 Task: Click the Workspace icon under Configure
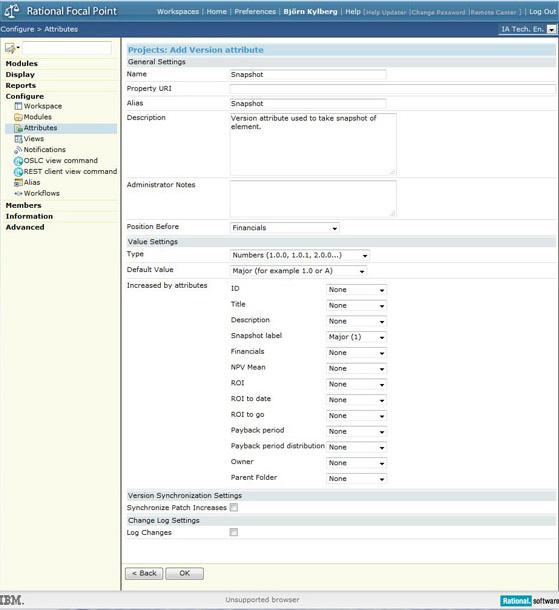click(18, 106)
